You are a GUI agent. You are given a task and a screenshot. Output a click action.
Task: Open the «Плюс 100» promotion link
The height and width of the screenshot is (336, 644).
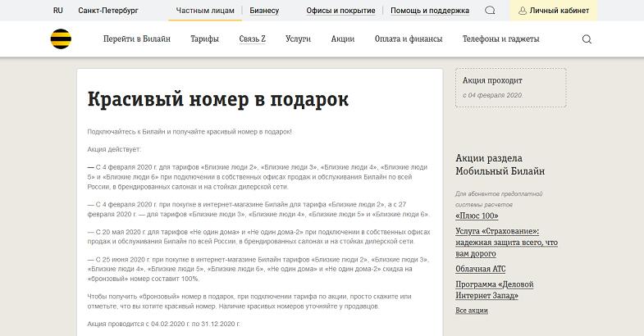[477, 216]
